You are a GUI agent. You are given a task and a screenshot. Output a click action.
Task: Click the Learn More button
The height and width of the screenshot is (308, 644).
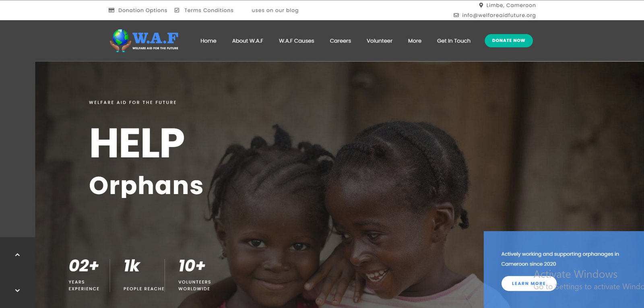[x=529, y=283]
